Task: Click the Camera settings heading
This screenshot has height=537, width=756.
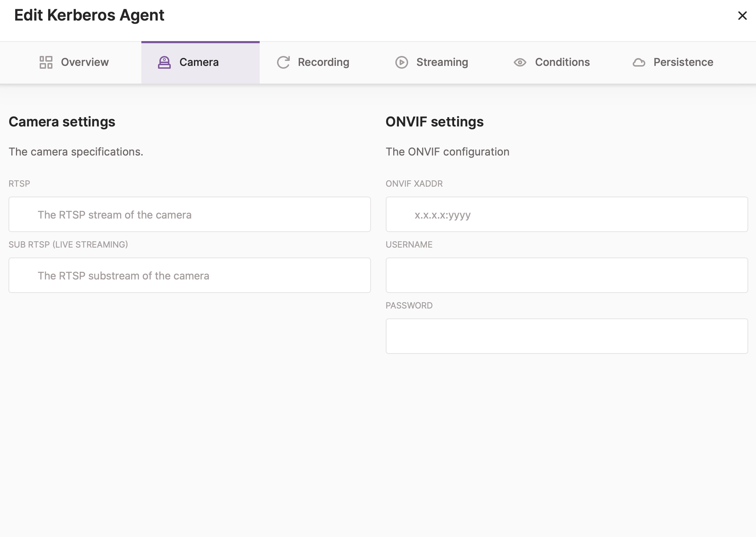Action: 62,121
